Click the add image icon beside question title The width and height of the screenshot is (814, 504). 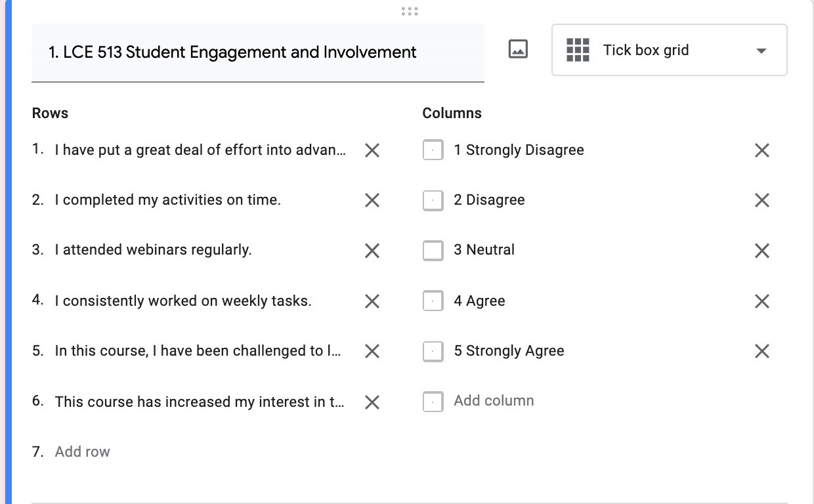click(x=518, y=50)
